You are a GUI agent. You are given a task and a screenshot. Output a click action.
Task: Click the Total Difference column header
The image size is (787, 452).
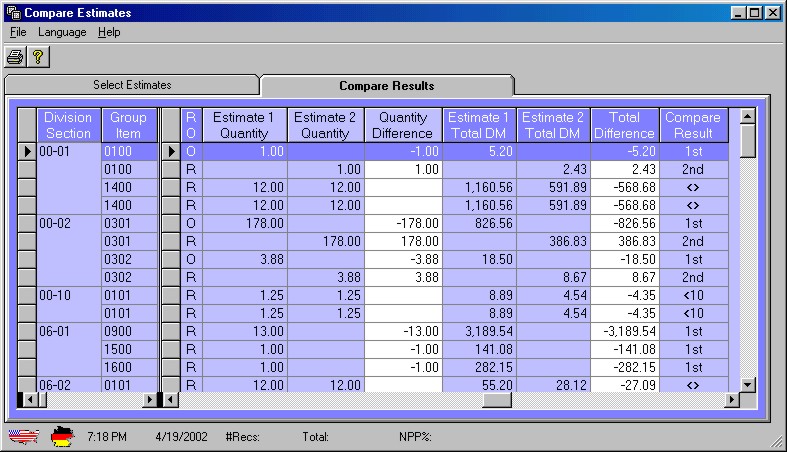click(x=625, y=125)
